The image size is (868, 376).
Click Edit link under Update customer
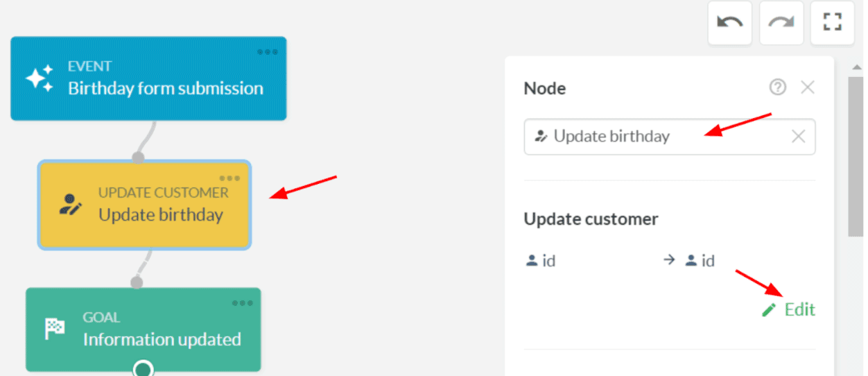pos(799,309)
